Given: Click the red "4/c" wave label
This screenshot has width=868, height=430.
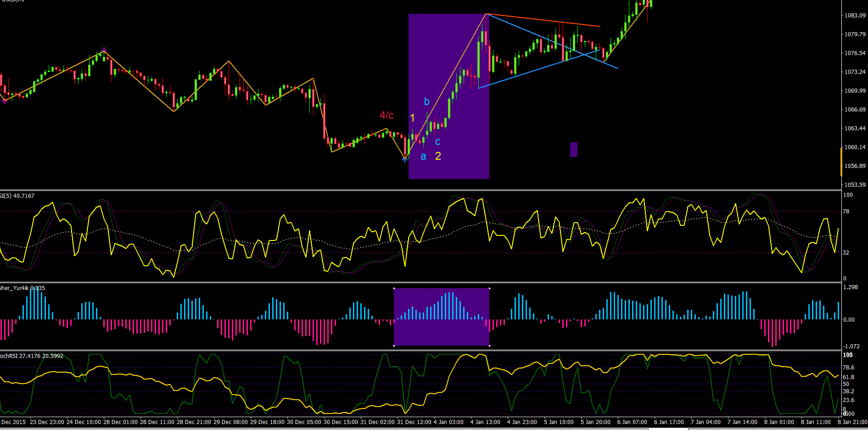Looking at the screenshot, I should 386,115.
